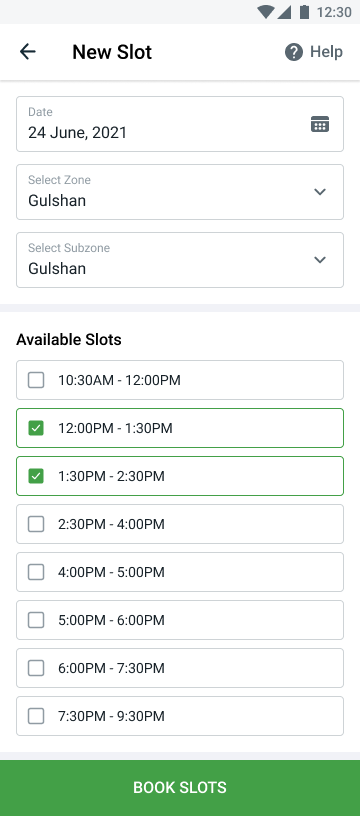
Task: Check the 2:30PM - 4:00PM slot
Action: click(36, 524)
